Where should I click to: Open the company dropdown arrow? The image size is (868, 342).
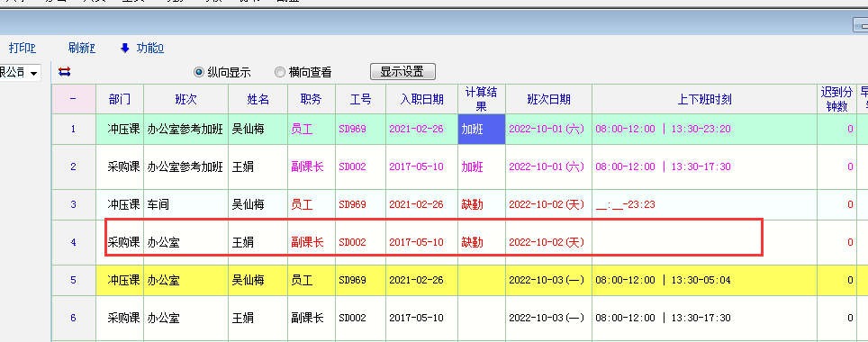pos(34,73)
